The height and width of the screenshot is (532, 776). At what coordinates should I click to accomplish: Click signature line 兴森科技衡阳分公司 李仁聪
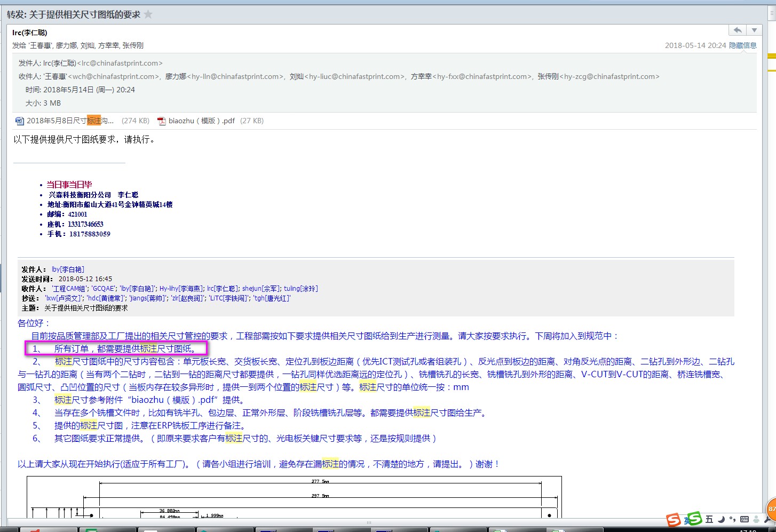(92, 195)
